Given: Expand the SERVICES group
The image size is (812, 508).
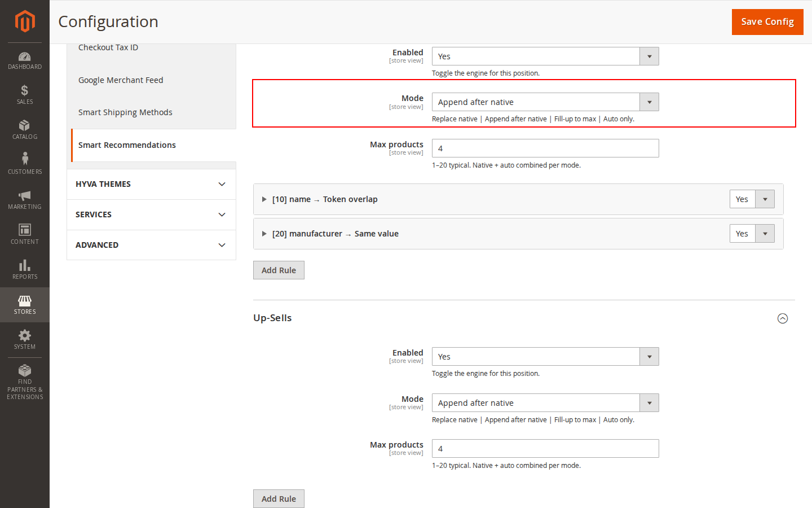Looking at the screenshot, I should click(x=151, y=214).
